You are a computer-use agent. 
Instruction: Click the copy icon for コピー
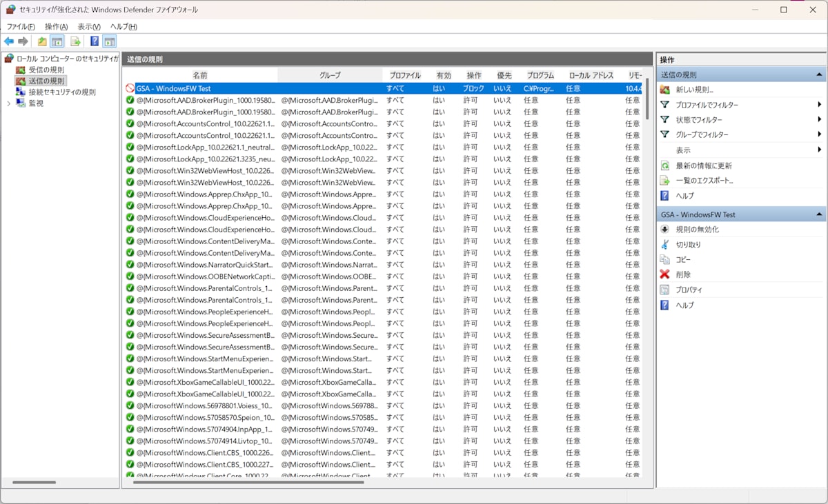click(x=664, y=260)
